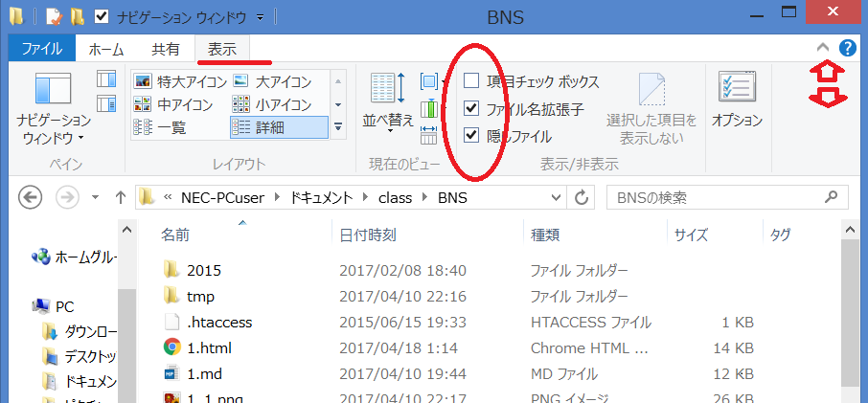This screenshot has height=403, width=868.
Task: Select the 1.md file icon
Action: point(172,373)
